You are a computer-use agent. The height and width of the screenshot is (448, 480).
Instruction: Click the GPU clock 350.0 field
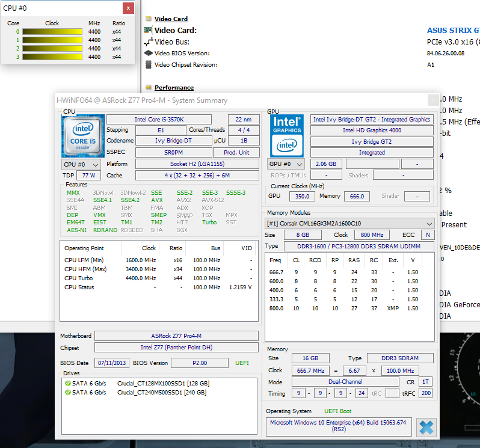pyautogui.click(x=302, y=197)
